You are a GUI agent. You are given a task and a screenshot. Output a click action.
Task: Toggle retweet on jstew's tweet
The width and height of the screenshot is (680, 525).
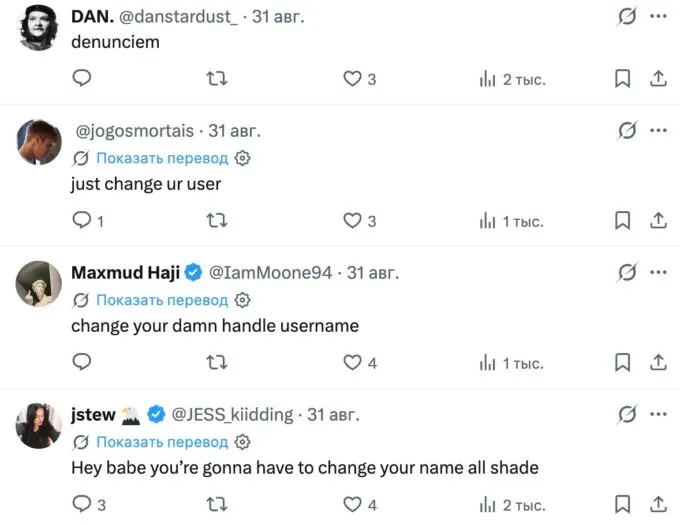[216, 505]
